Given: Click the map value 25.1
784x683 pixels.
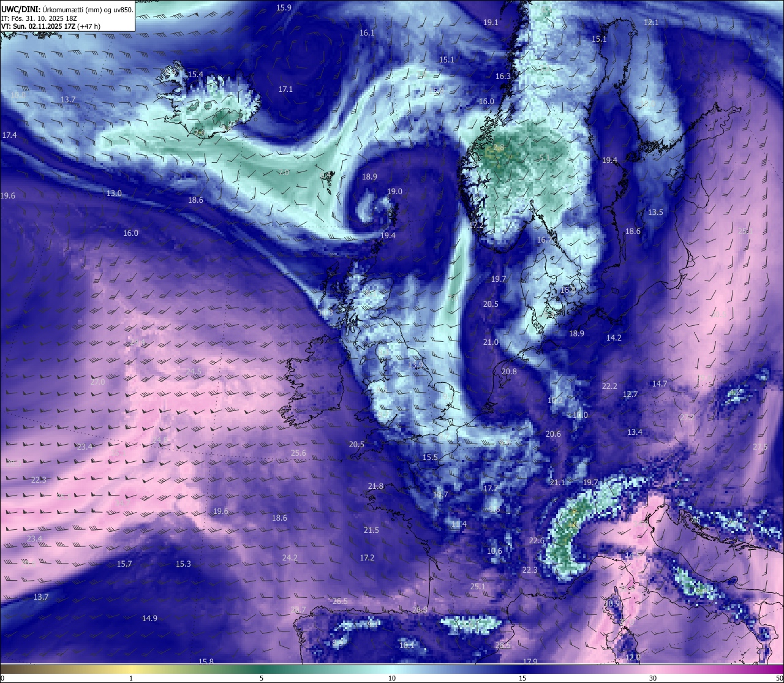Looking at the screenshot, I should 478,587.
